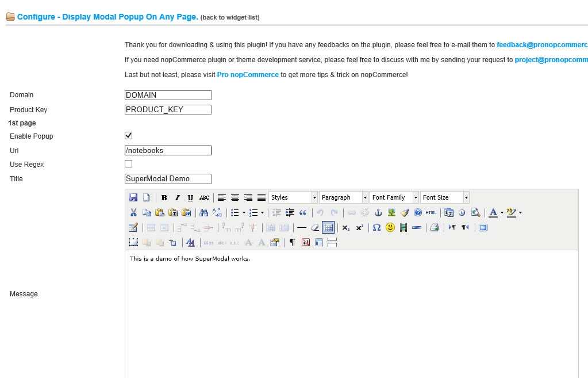Toggle Bold formatting
Image resolution: width=588 pixels, height=378 pixels.
point(164,197)
